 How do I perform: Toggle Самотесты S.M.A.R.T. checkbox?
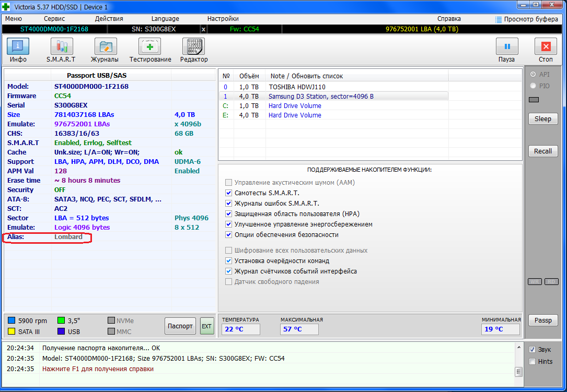coord(228,193)
